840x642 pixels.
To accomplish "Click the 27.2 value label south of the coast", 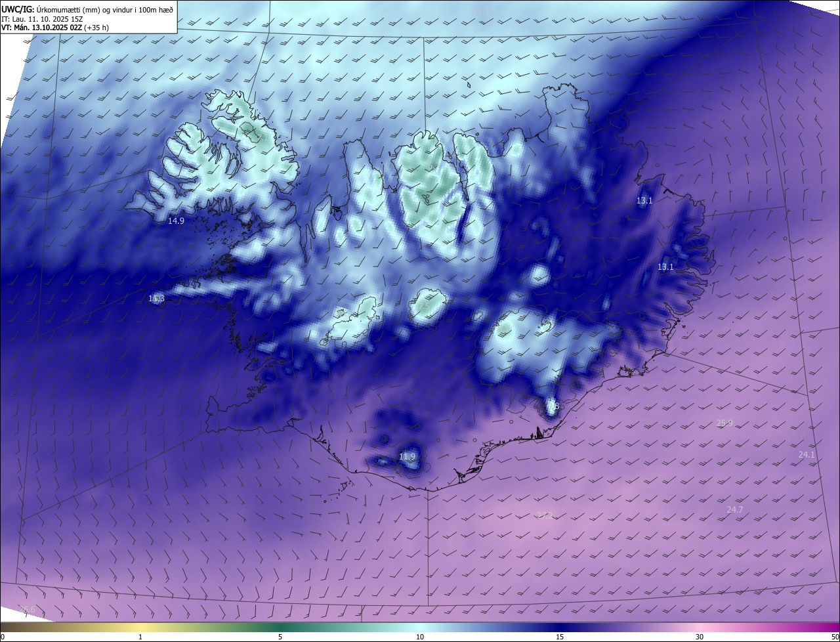I will (x=545, y=515).
